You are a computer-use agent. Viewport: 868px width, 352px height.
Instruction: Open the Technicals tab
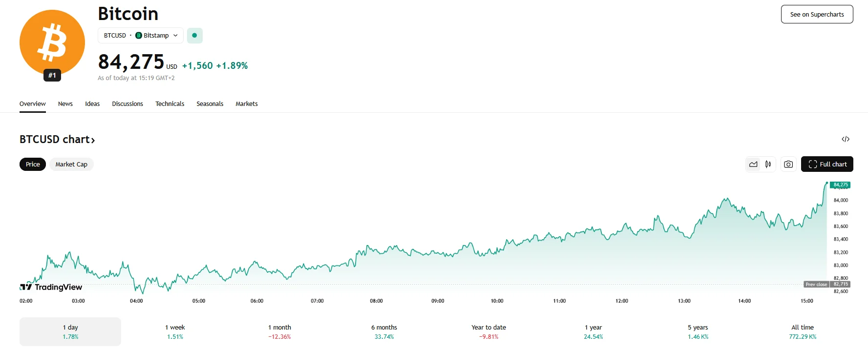click(x=169, y=104)
